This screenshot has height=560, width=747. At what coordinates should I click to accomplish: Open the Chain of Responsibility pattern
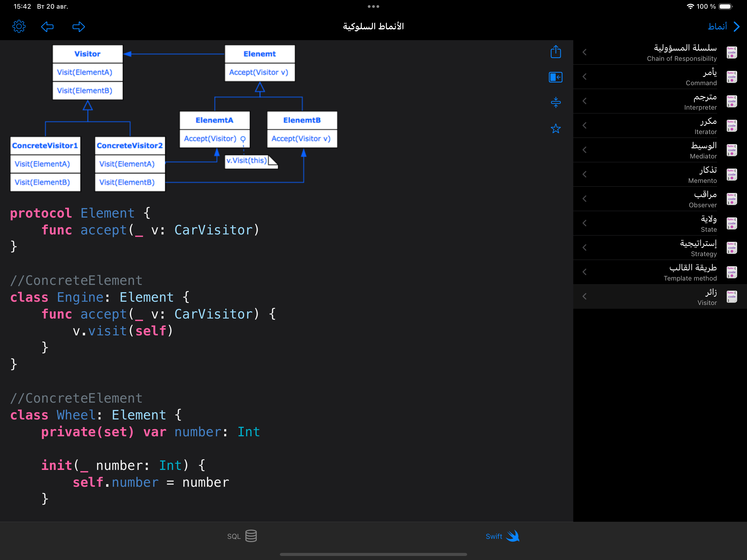660,52
